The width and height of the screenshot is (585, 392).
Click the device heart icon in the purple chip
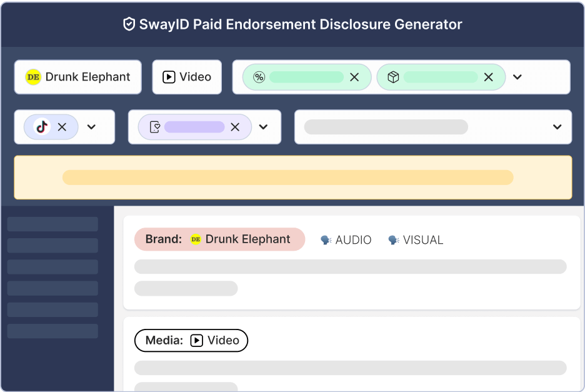point(155,127)
